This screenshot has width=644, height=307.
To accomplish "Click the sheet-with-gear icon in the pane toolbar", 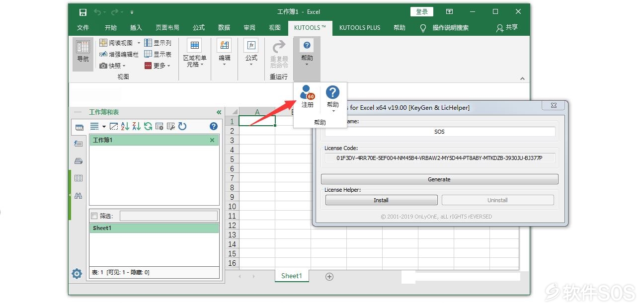I will 160,127.
